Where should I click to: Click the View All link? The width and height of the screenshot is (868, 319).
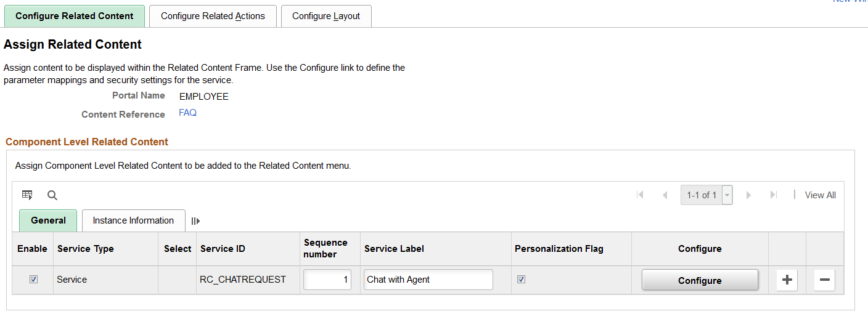click(820, 195)
